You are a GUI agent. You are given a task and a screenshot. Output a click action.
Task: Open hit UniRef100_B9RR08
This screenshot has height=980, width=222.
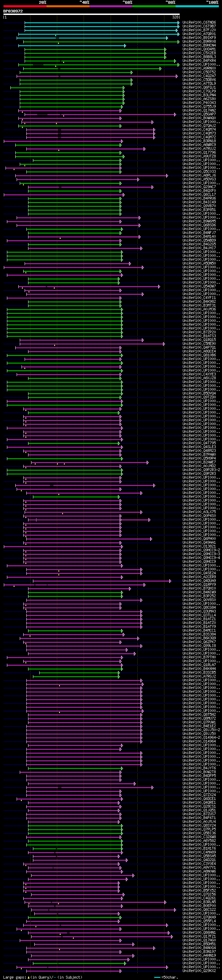tap(199, 41)
